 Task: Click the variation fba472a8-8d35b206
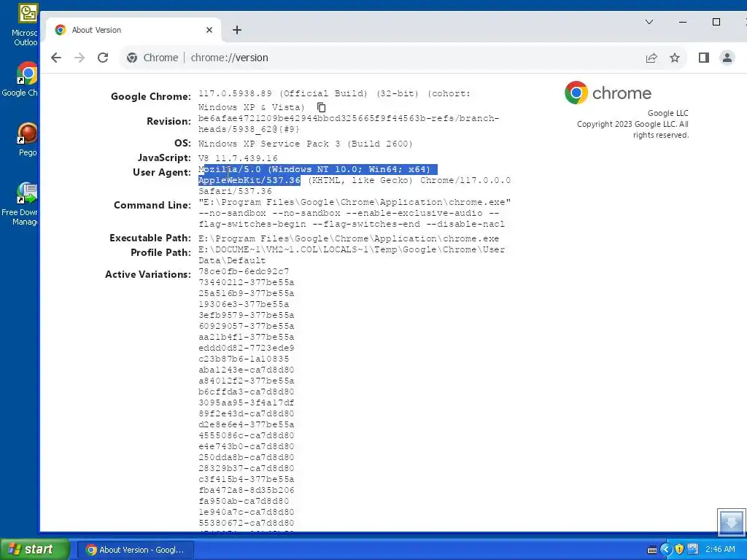(247, 490)
